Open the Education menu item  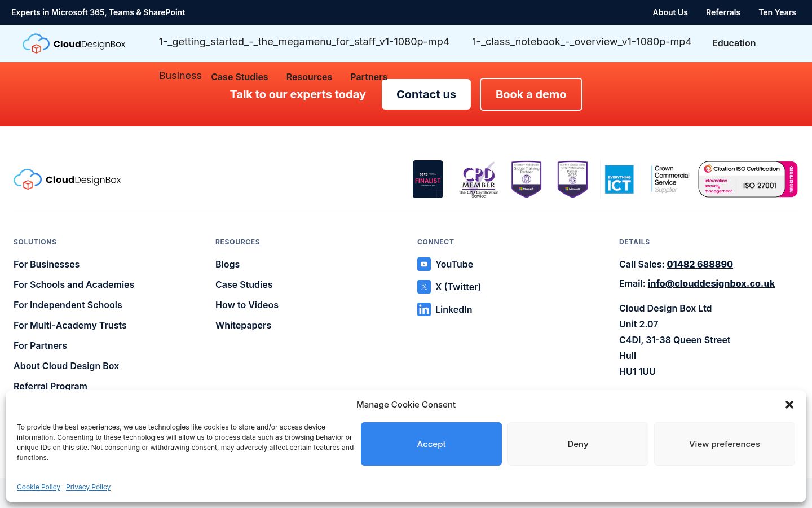coord(734,43)
